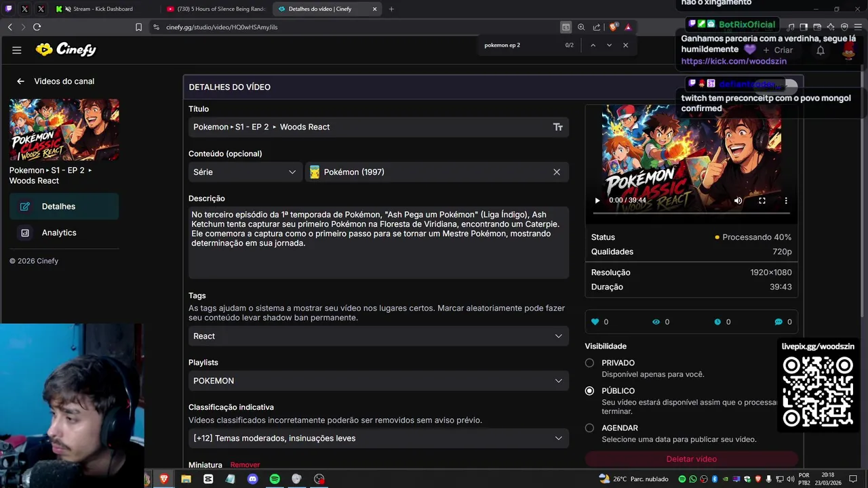Screen dimensions: 868x488
Task: Open weather widget 26°C Parc. nublado
Action: [x=633, y=479]
